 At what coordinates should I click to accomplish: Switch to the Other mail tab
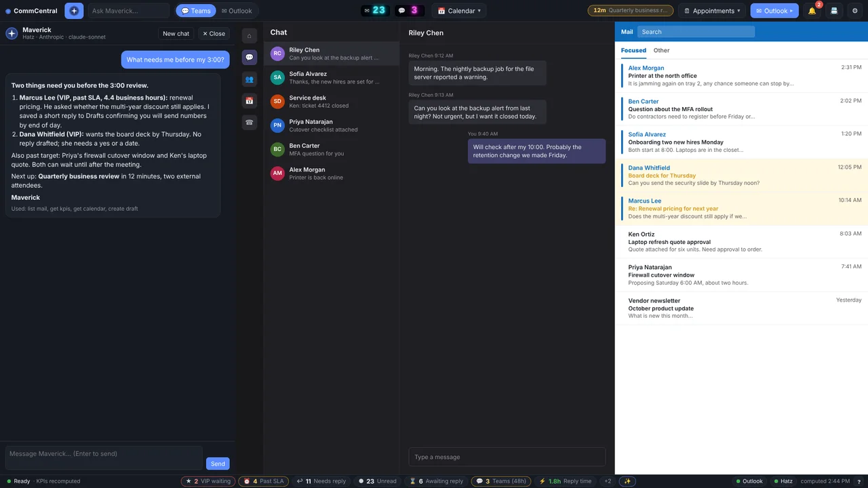pos(661,50)
